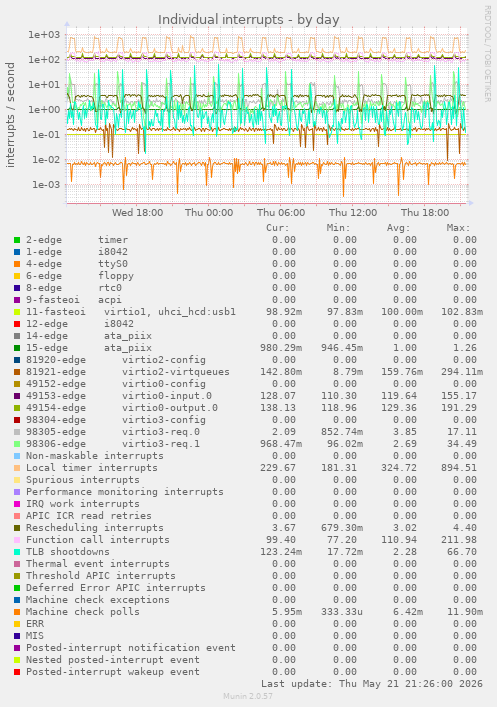Click the pink Function call interrupts swatch
The width and height of the screenshot is (497, 707).
tap(17, 540)
